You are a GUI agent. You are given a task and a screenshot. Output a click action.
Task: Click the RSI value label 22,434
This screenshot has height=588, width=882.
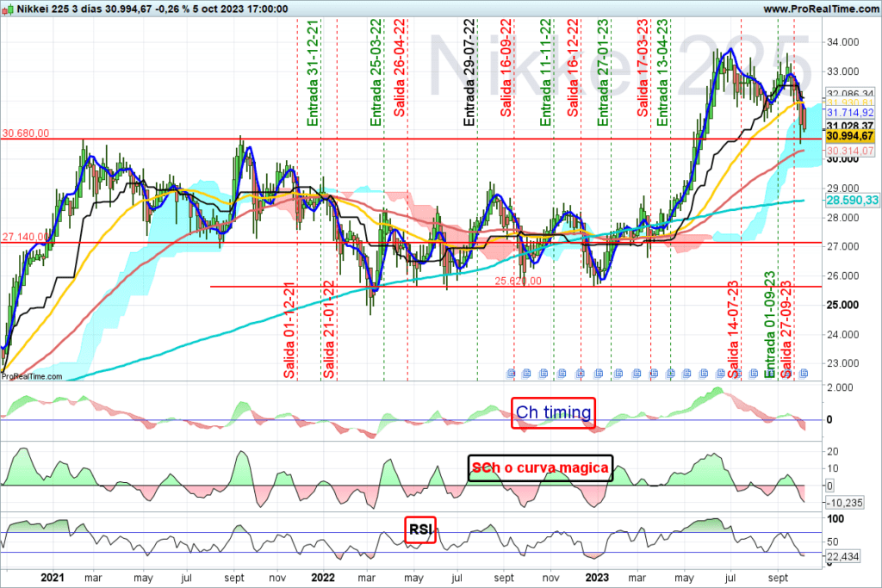click(x=843, y=556)
